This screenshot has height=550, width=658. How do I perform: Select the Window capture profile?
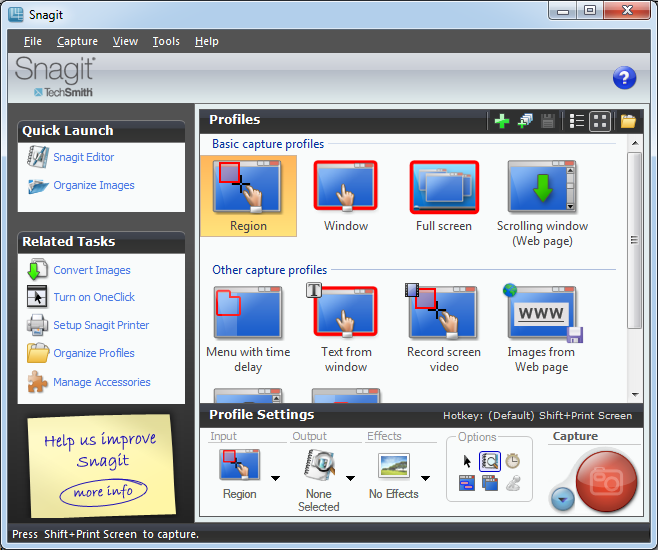point(346,196)
